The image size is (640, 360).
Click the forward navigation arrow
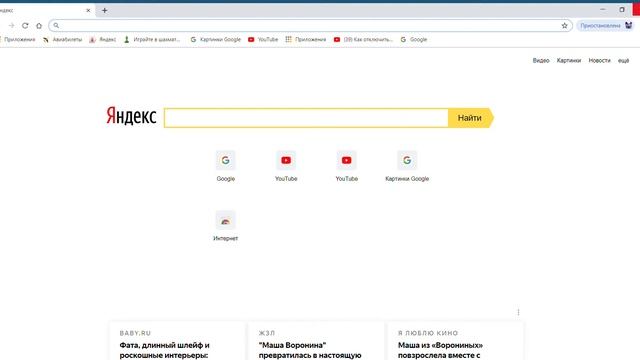coord(11,26)
